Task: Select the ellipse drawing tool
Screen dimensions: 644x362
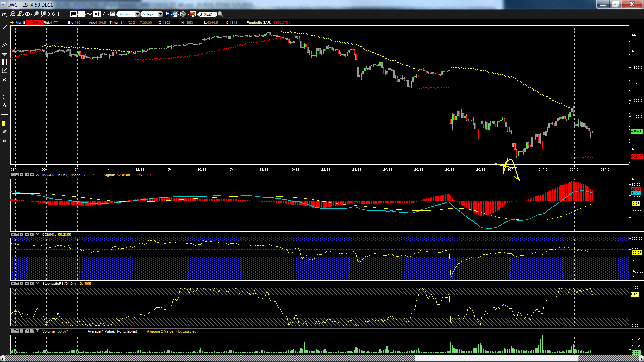Action: [x=5, y=97]
